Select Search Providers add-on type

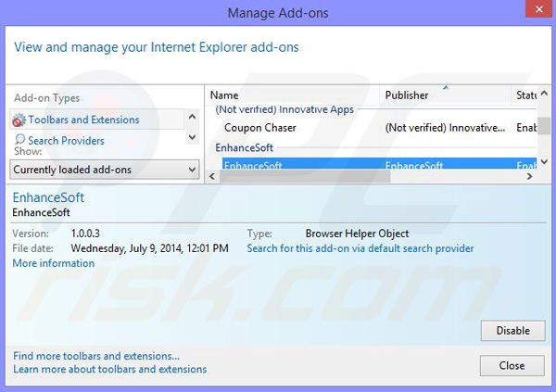point(66,141)
